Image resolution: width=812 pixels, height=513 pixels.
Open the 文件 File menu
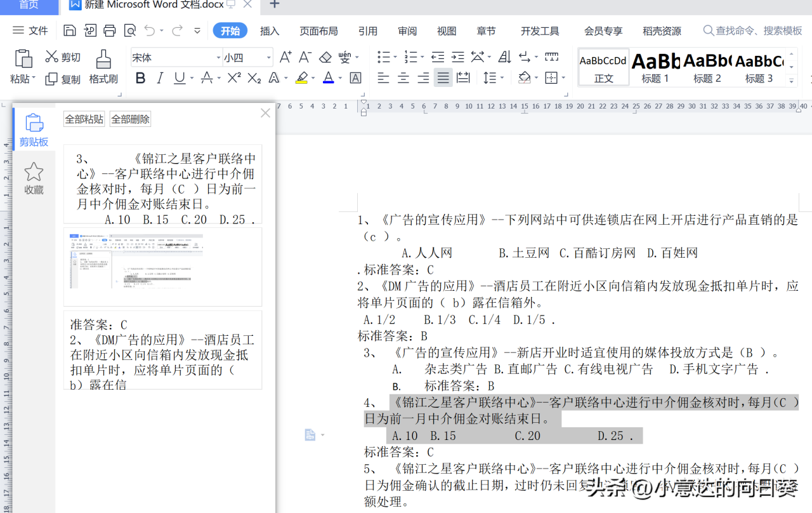30,30
